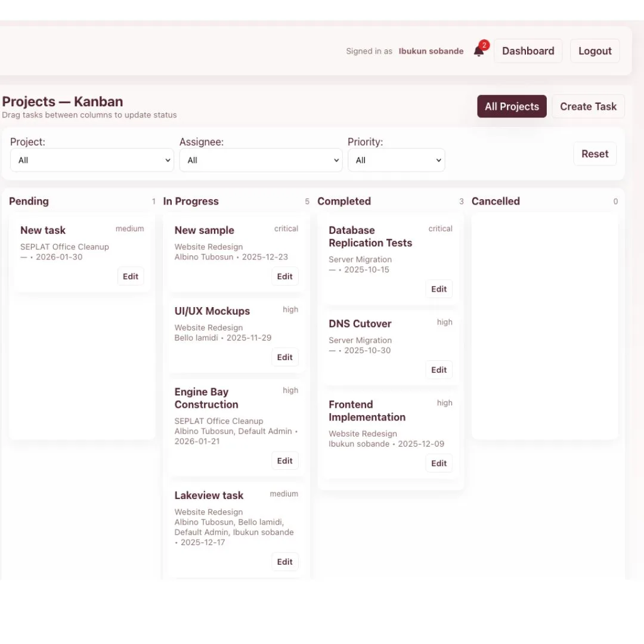Click the In Progress column header

coord(191,202)
